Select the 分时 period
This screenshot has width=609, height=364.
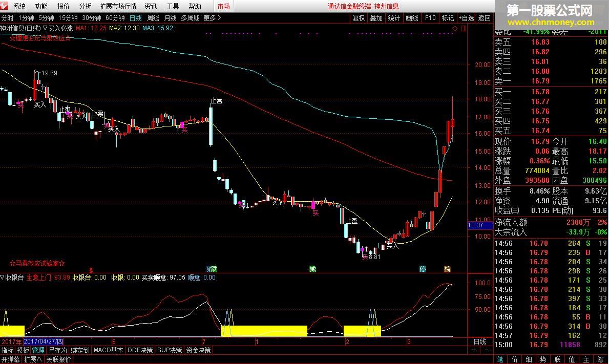(7, 18)
